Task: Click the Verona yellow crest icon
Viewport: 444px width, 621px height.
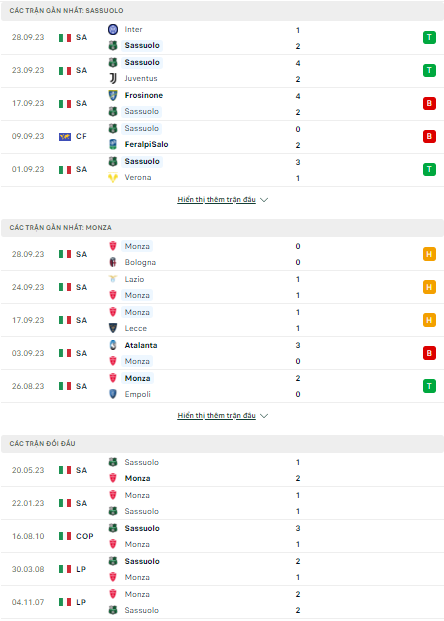Action: (x=113, y=177)
